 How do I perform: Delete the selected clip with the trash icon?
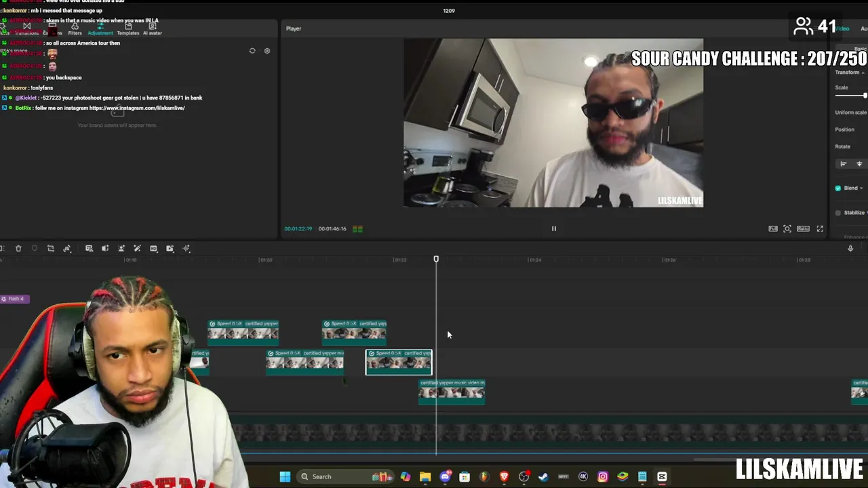[x=18, y=249]
